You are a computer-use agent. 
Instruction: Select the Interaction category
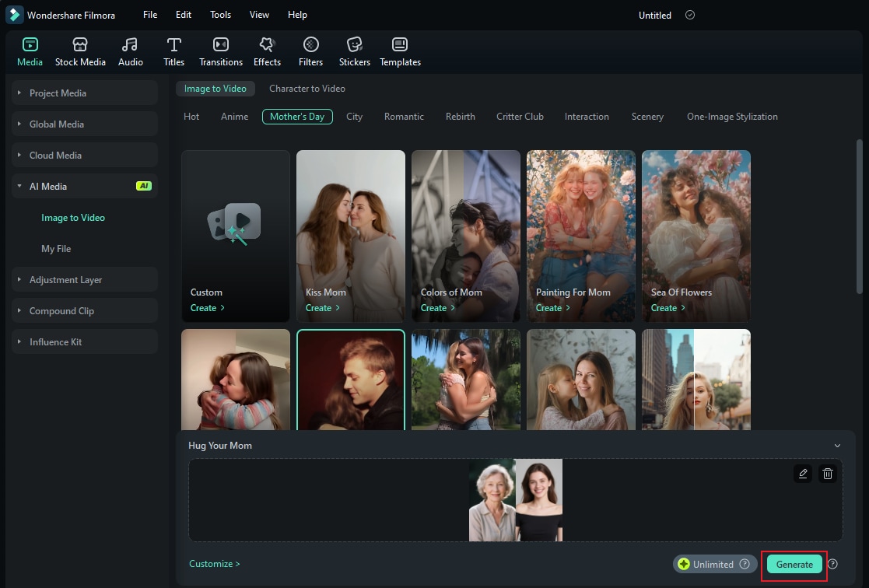click(587, 117)
